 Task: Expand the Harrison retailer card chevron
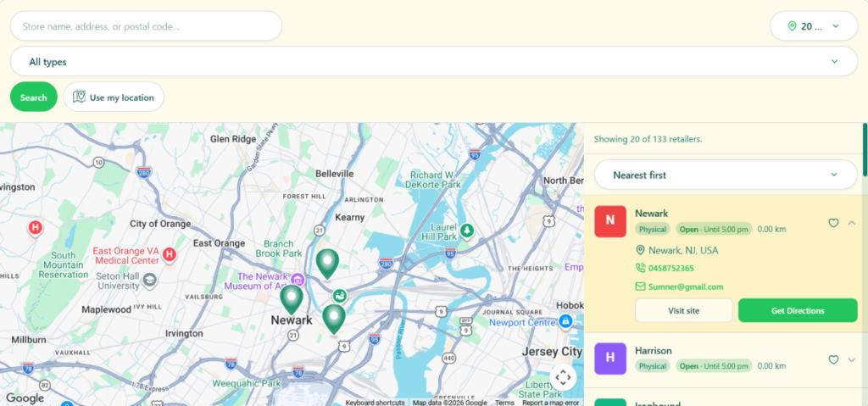tap(852, 360)
